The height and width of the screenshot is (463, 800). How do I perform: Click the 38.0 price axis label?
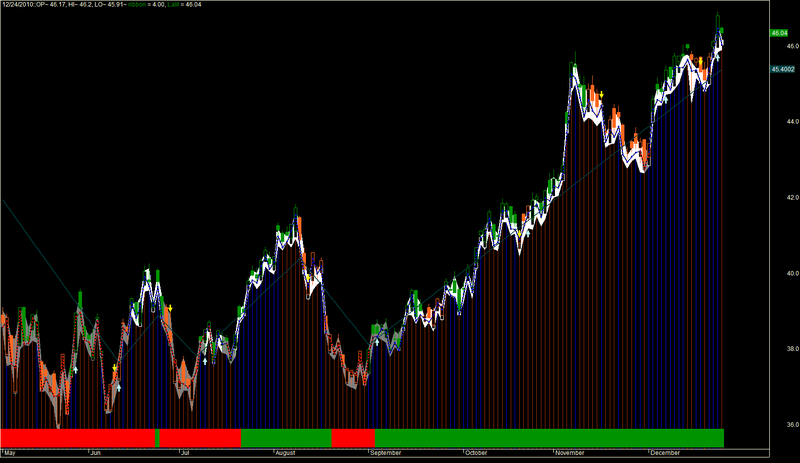coord(793,349)
